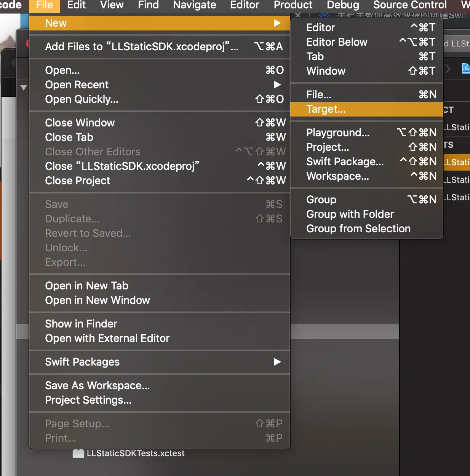Select New Window in submenu
Screen dimensions: 470x476
(367, 71)
